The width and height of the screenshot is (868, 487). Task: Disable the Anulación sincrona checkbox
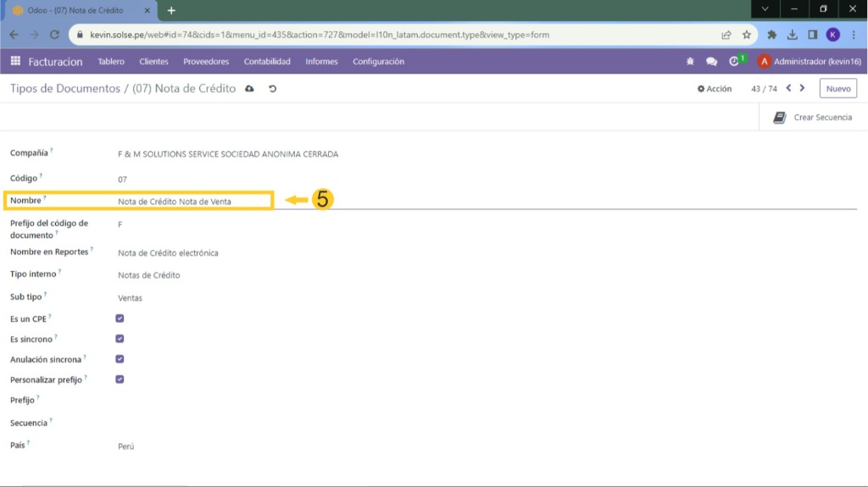(x=120, y=359)
